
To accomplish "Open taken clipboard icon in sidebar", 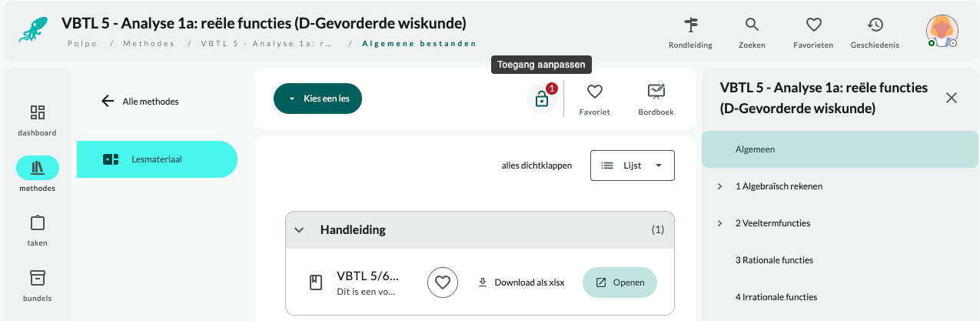I will 37,223.
